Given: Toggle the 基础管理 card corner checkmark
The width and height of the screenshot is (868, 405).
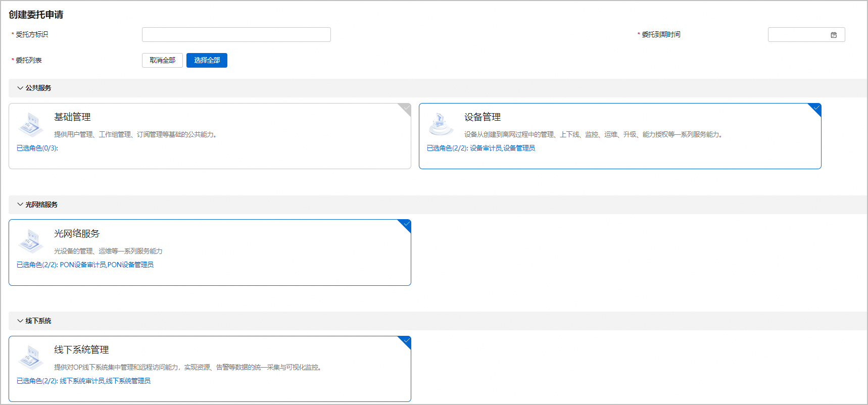Looking at the screenshot, I should point(406,109).
